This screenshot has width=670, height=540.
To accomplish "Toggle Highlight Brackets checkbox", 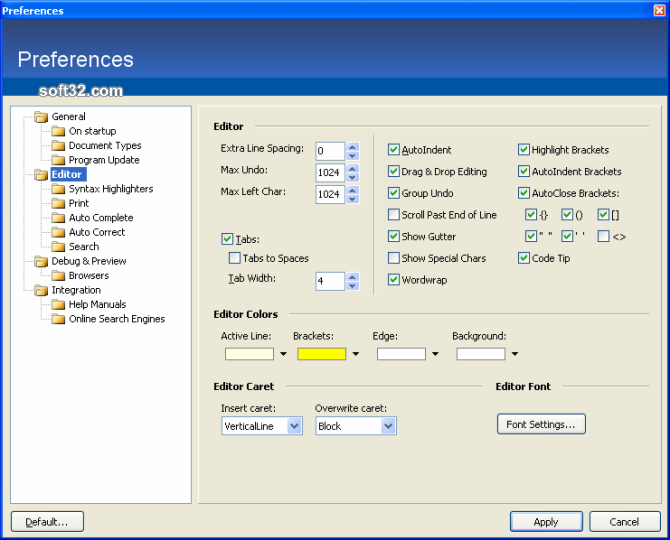I will (x=524, y=150).
